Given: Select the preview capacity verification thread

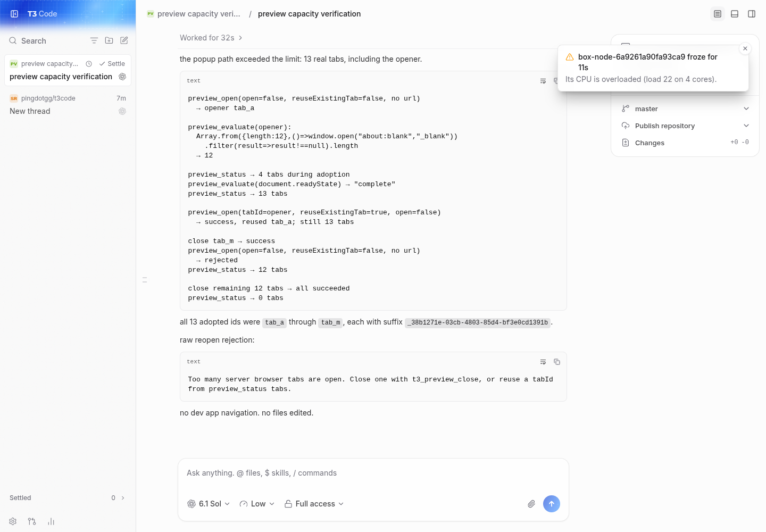Looking at the screenshot, I should point(68,70).
